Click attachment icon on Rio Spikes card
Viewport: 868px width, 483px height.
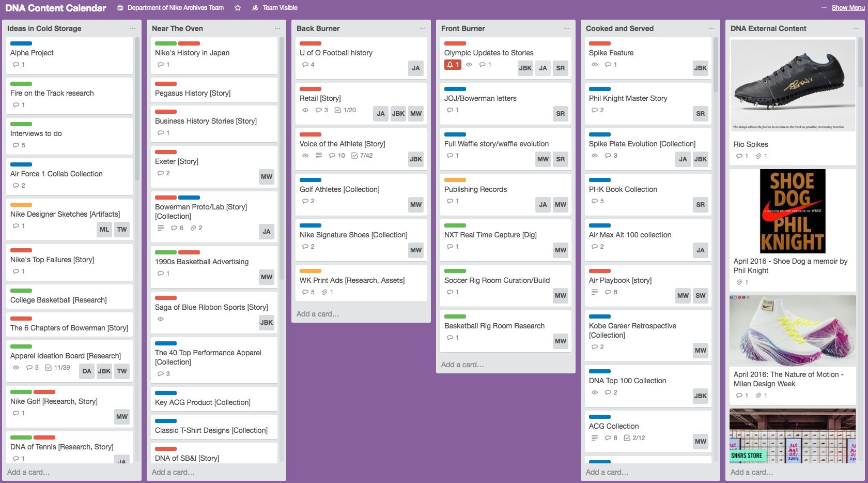758,156
